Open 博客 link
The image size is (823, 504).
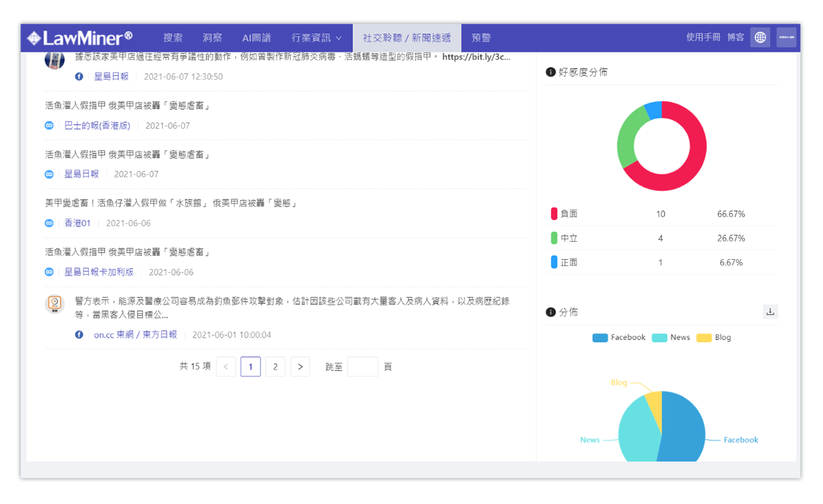coord(736,37)
